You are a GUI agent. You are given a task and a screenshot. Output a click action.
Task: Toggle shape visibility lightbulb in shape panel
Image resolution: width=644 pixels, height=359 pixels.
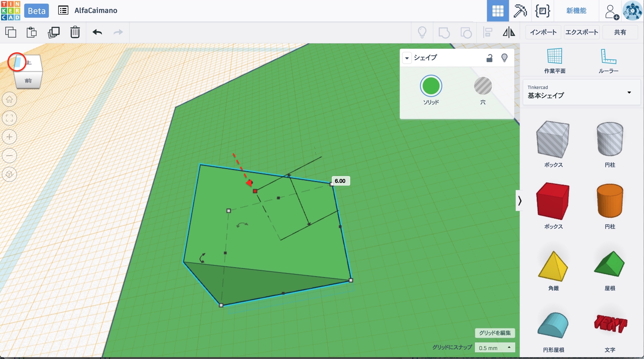(504, 58)
